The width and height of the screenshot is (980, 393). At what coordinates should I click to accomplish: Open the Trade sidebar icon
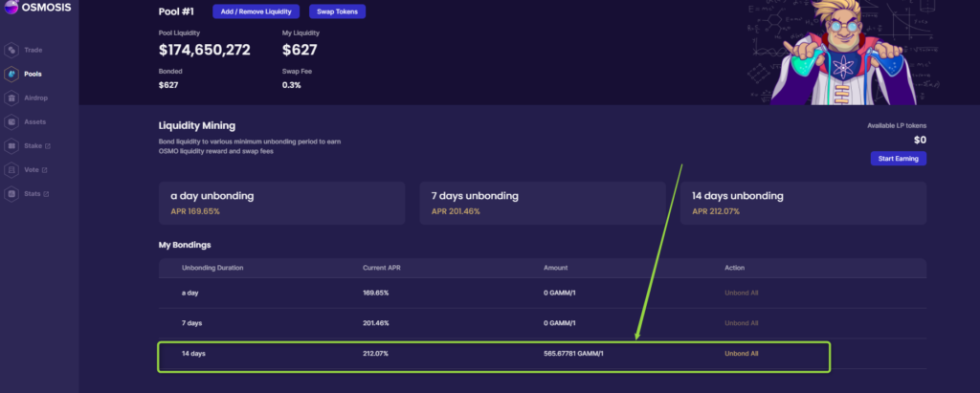(x=11, y=50)
